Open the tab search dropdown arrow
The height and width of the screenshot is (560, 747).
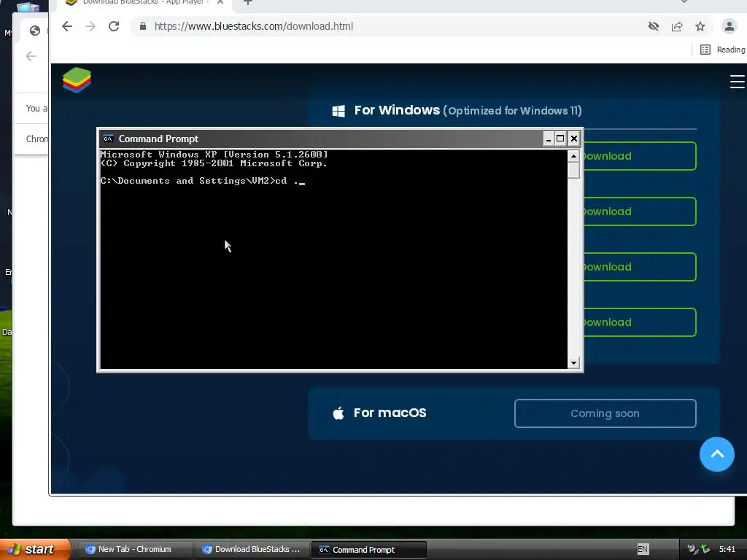(x=684, y=2)
